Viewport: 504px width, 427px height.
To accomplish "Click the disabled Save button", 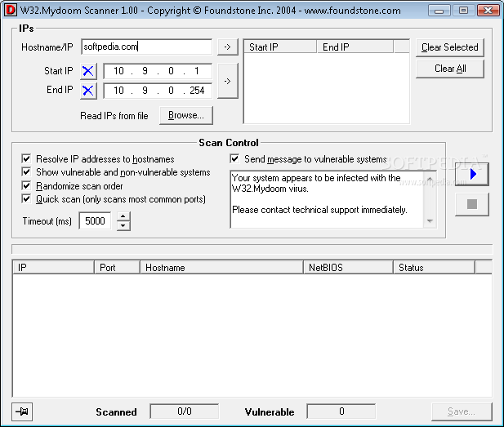I will 462,411.
